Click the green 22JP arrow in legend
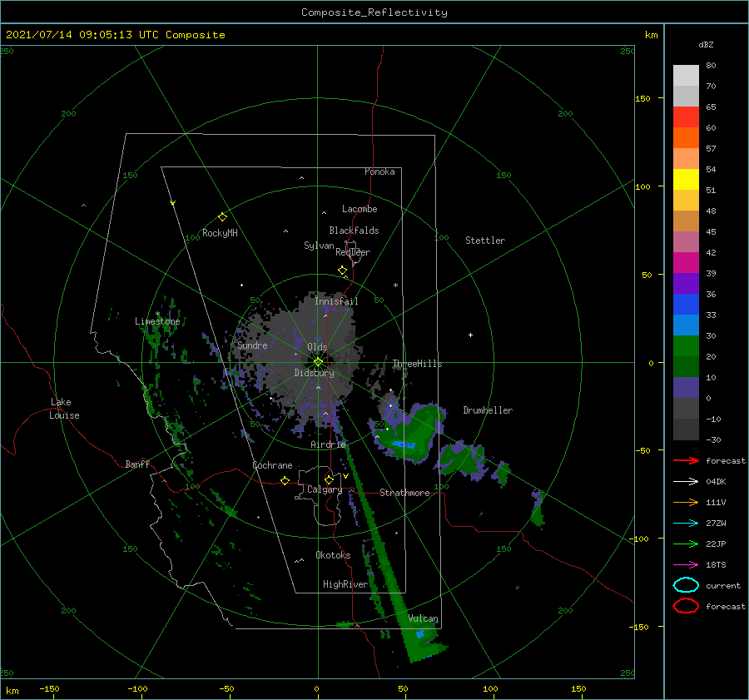This screenshot has width=749, height=700. (686, 544)
